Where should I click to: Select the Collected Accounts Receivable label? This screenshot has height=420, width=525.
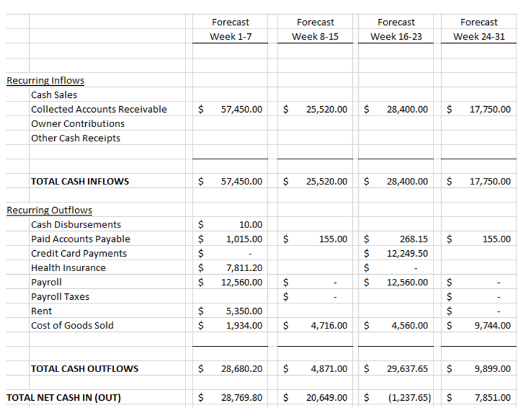coord(99,109)
